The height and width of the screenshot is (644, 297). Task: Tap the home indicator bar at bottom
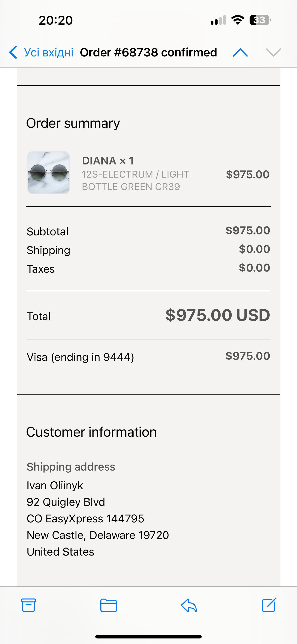tap(148, 636)
